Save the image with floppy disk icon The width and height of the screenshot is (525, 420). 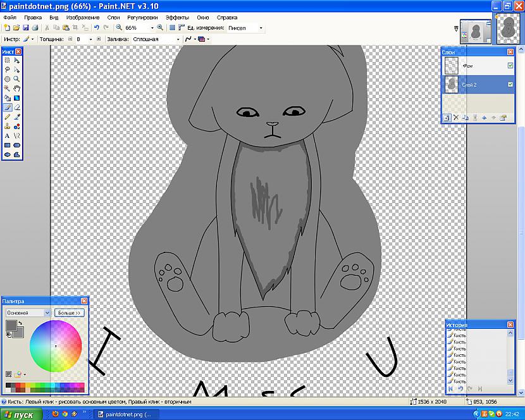tap(25, 28)
